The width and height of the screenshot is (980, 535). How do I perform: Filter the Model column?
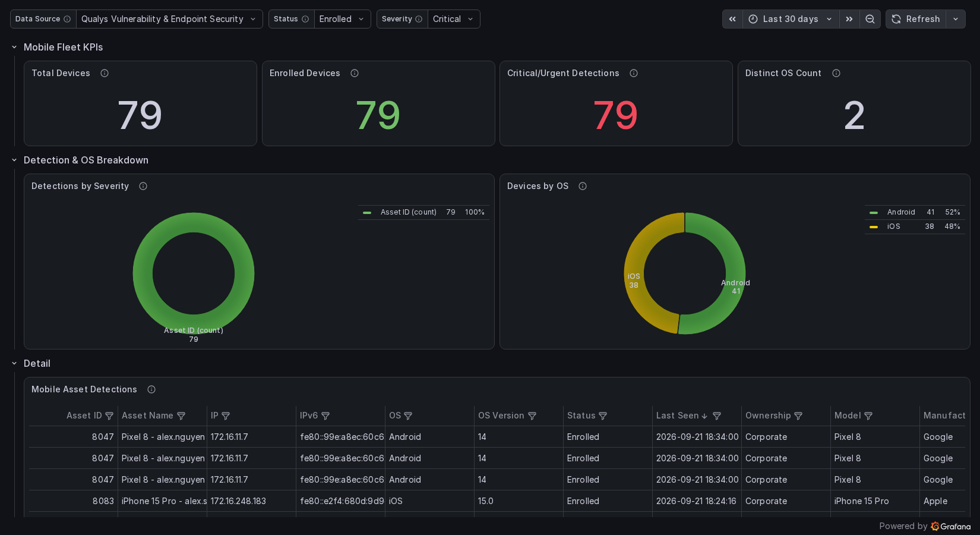[868, 416]
